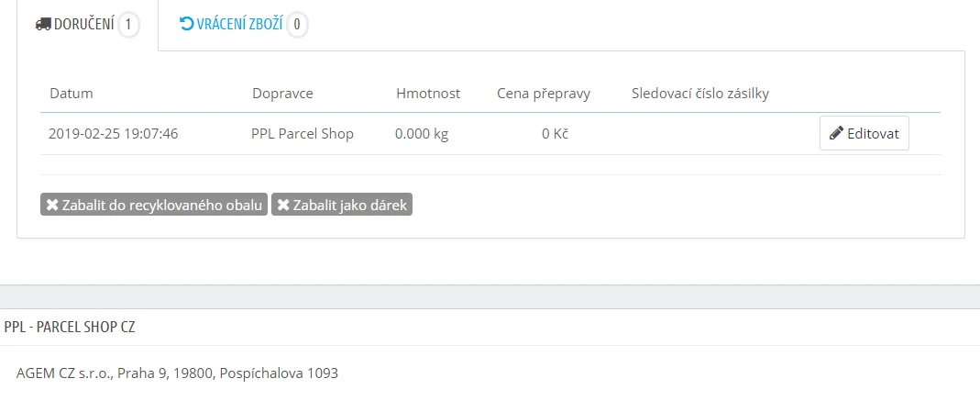Click the X icon on Zabalit jako dárek
This screenshot has height=401, width=980.
(283, 205)
